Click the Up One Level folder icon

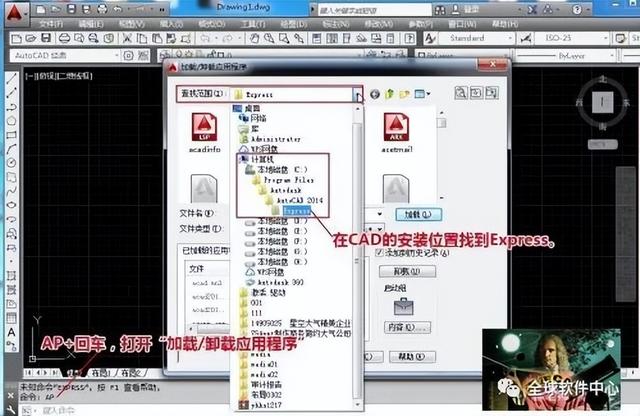pyautogui.click(x=389, y=94)
